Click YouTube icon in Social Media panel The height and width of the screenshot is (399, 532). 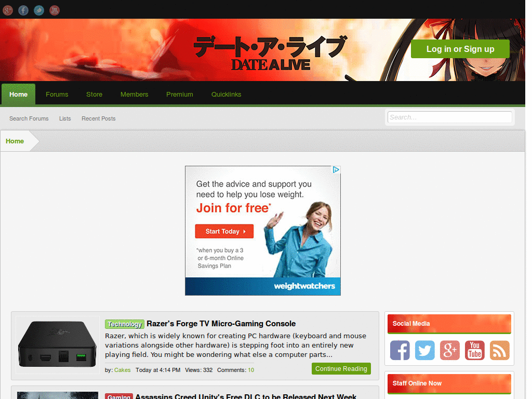click(475, 350)
